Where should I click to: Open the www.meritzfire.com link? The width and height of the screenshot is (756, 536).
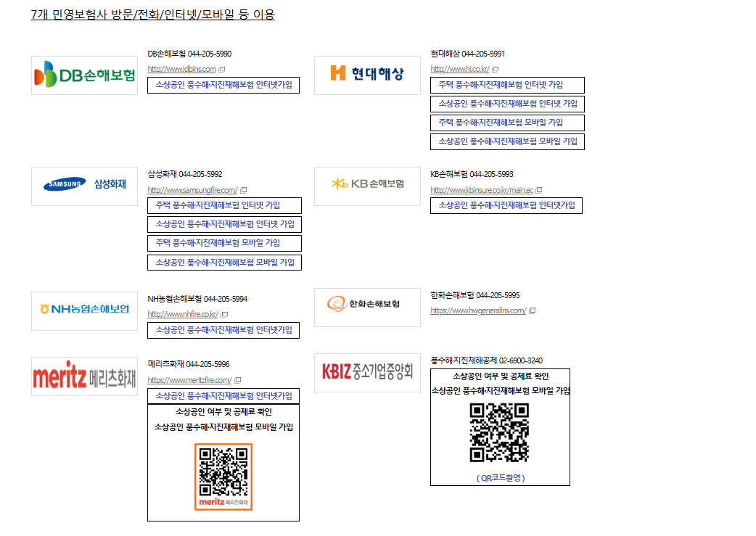tap(189, 380)
